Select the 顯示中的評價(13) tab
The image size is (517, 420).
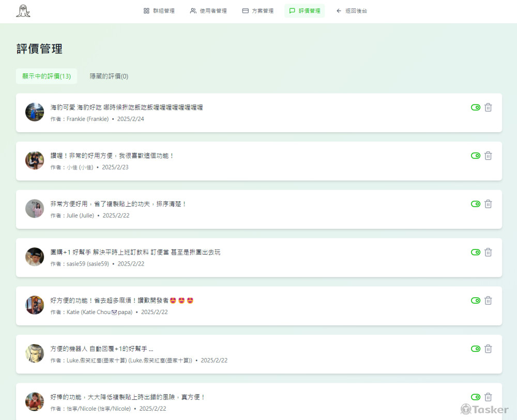tap(47, 76)
